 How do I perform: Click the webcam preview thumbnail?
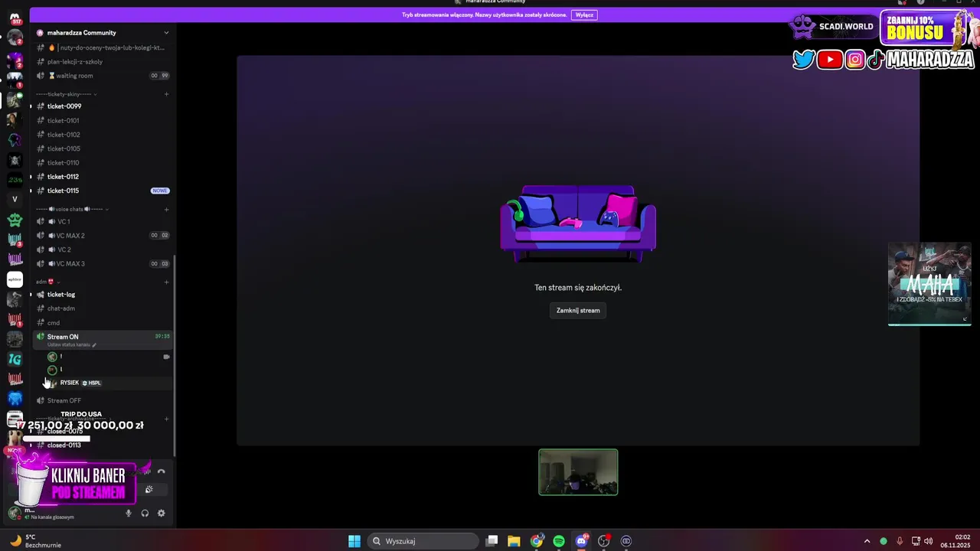click(x=578, y=472)
